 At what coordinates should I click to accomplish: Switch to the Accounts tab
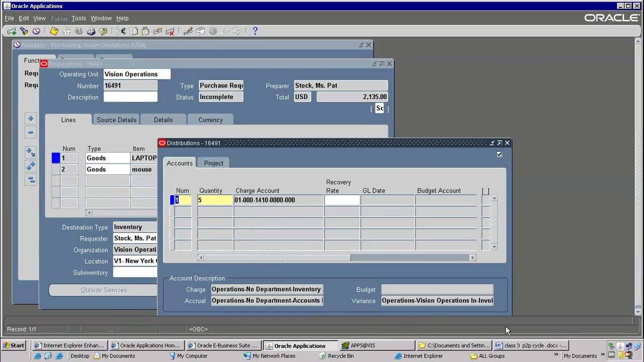point(180,163)
